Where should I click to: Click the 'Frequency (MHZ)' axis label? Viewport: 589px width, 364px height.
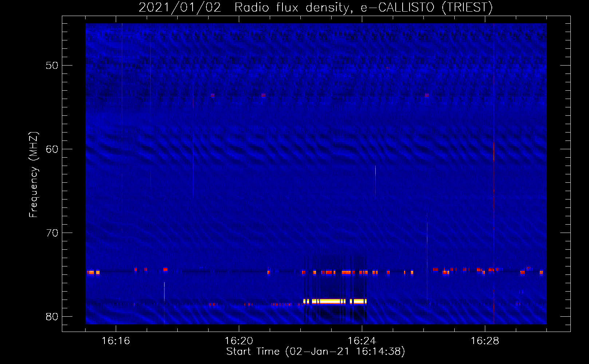33,175
